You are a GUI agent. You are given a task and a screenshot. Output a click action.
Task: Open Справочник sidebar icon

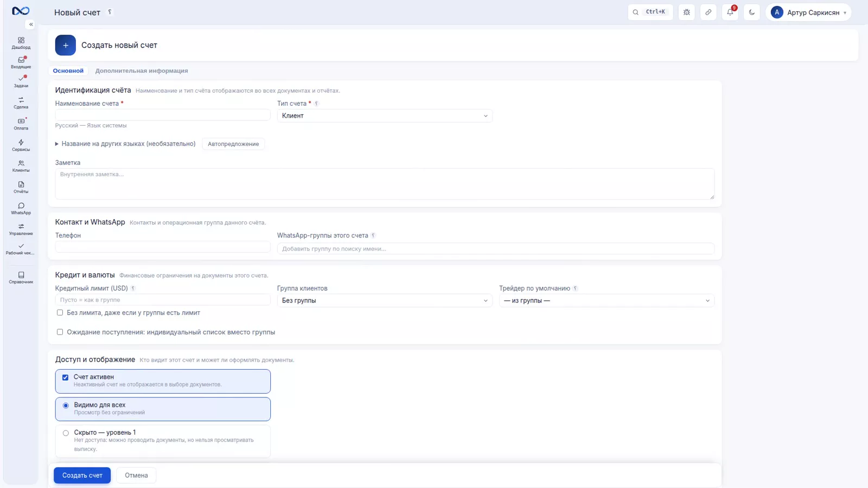point(21,278)
